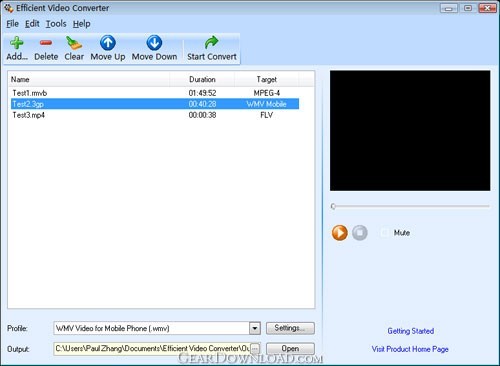Browse for the output folder with the ellipsis button
This screenshot has width=500, height=366.
[x=255, y=349]
